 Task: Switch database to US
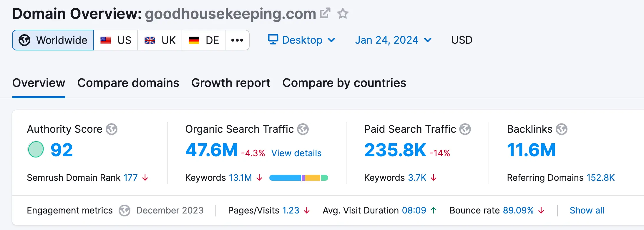[x=116, y=40]
